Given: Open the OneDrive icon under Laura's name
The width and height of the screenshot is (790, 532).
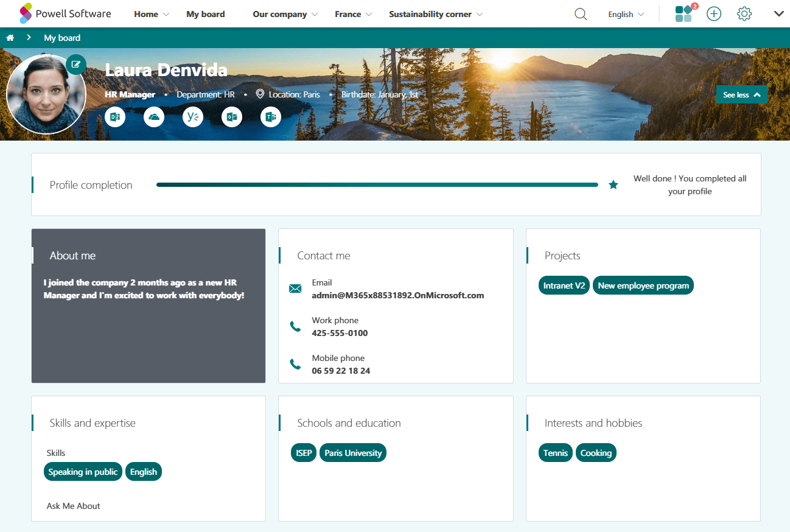Looking at the screenshot, I should pos(153,117).
